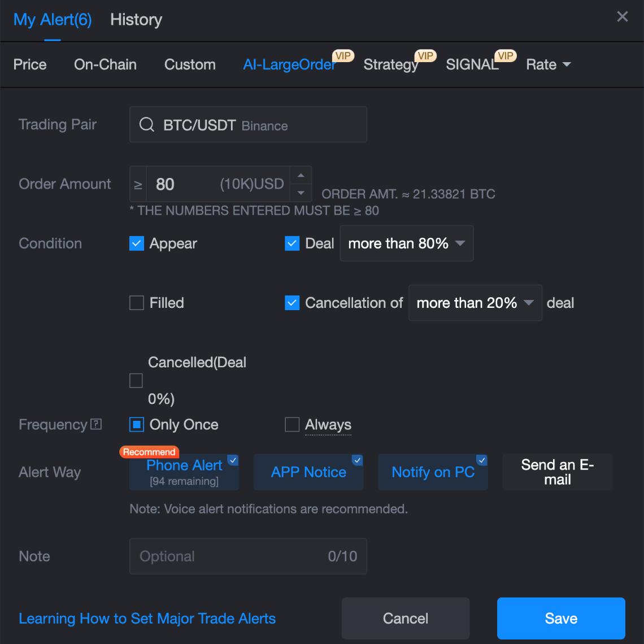Open the 'more than 80%' Deal dropdown
Screen dimensions: 644x644
click(x=406, y=243)
